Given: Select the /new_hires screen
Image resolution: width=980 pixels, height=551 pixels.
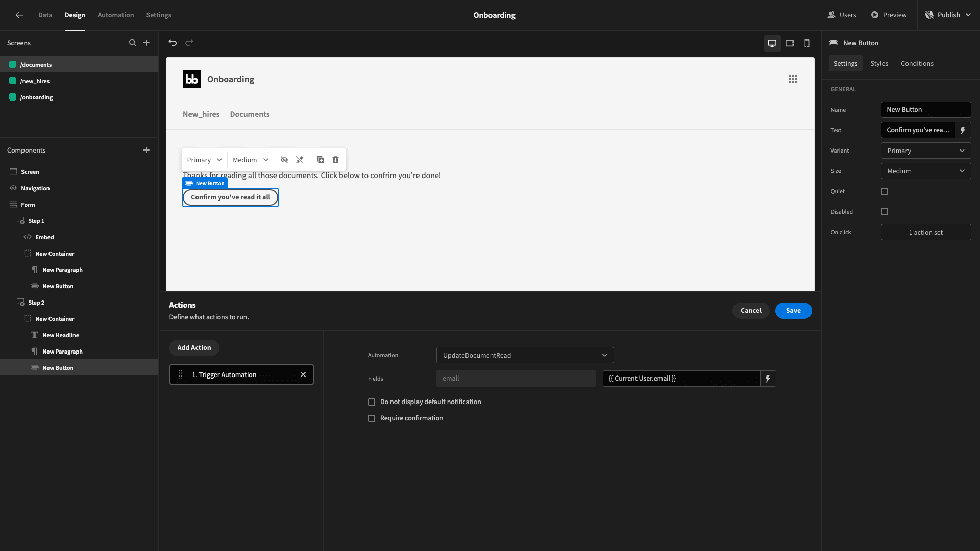Looking at the screenshot, I should 79,81.
